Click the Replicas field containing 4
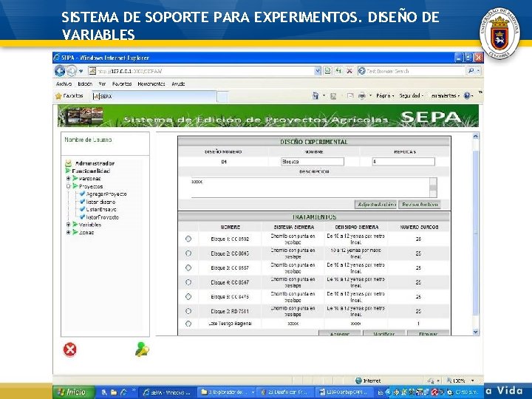 tap(403, 162)
